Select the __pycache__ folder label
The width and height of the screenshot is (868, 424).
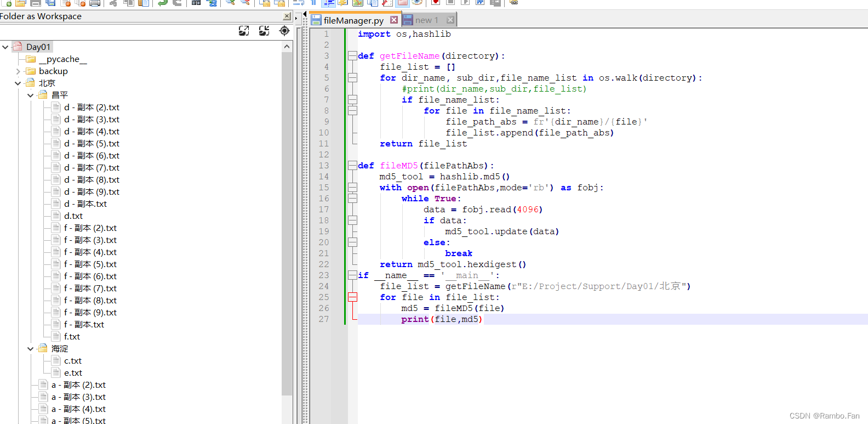pyautogui.click(x=62, y=59)
